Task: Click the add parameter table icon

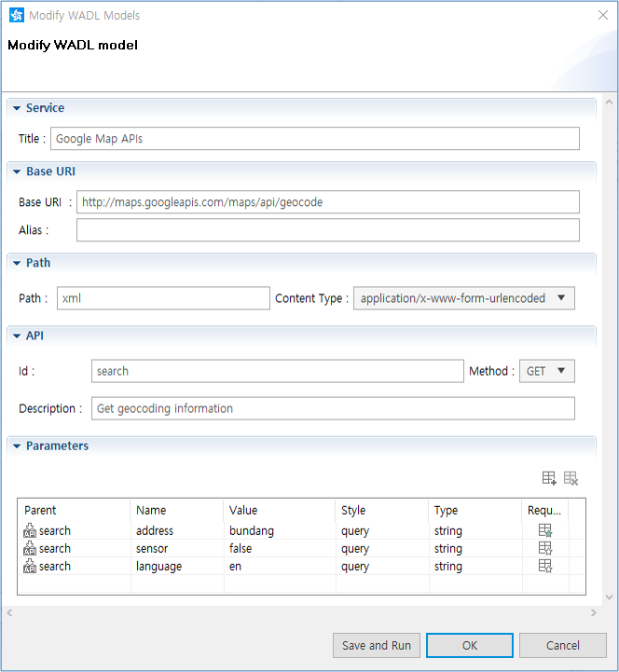Action: pos(549,478)
